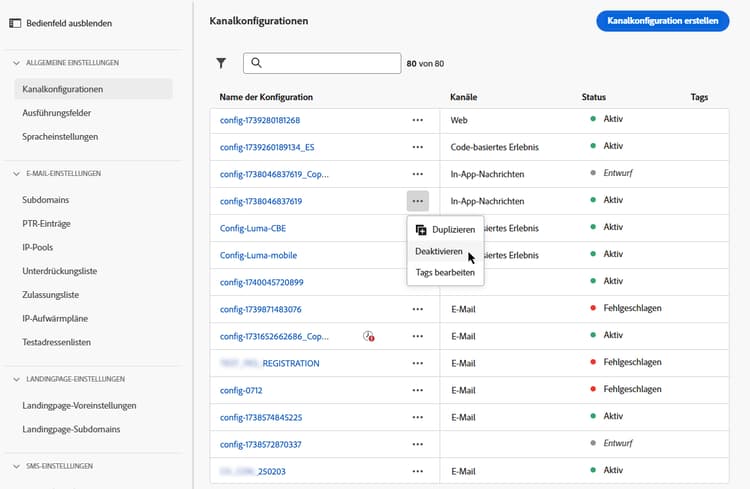Collapse SMS-Einstellungen section
750x489 pixels.
[16, 466]
